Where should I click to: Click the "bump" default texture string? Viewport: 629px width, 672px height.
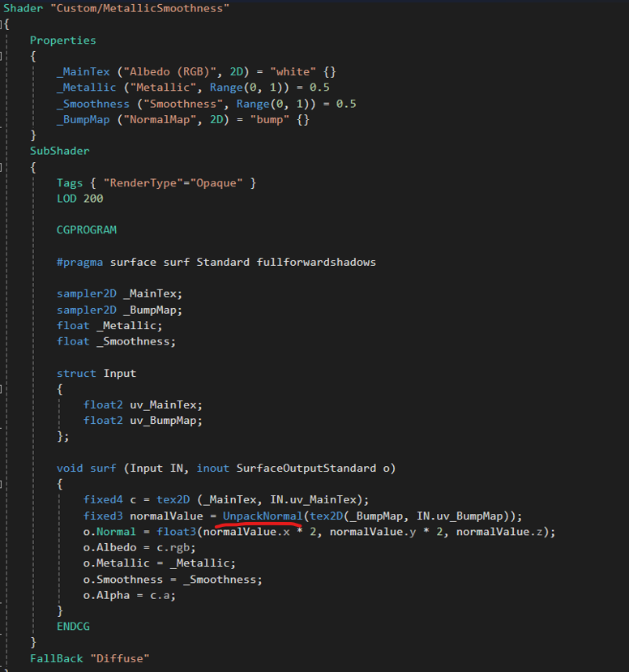[x=269, y=120]
